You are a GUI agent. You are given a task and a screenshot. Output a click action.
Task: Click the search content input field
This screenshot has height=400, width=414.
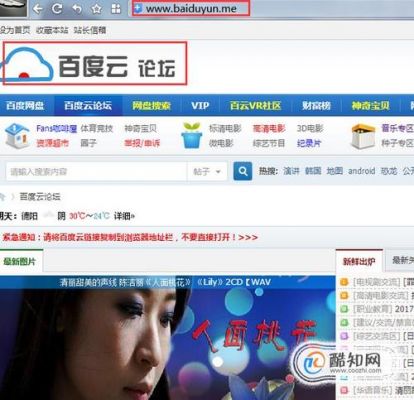click(x=96, y=172)
